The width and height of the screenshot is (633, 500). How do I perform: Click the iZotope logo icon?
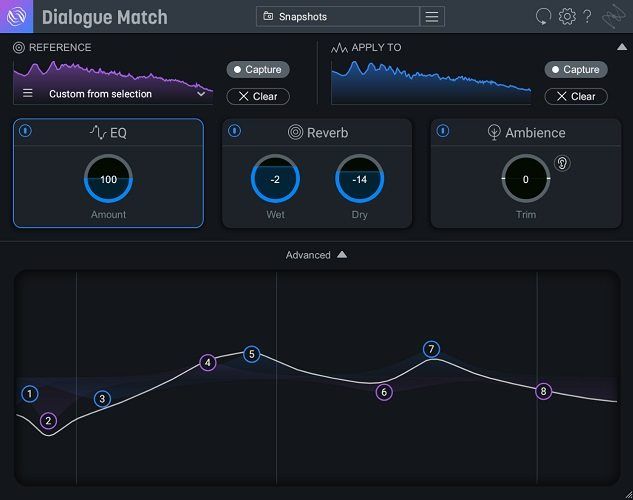16,16
